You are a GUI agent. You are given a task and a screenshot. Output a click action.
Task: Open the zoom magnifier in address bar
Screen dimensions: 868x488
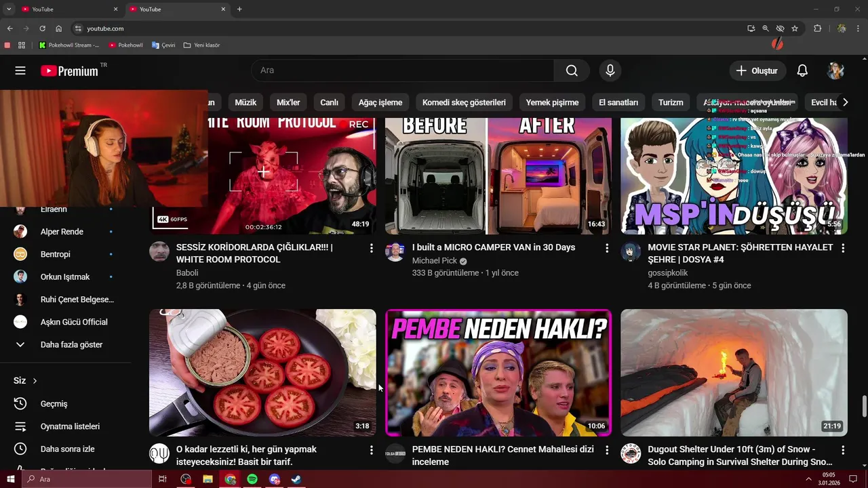point(766,28)
